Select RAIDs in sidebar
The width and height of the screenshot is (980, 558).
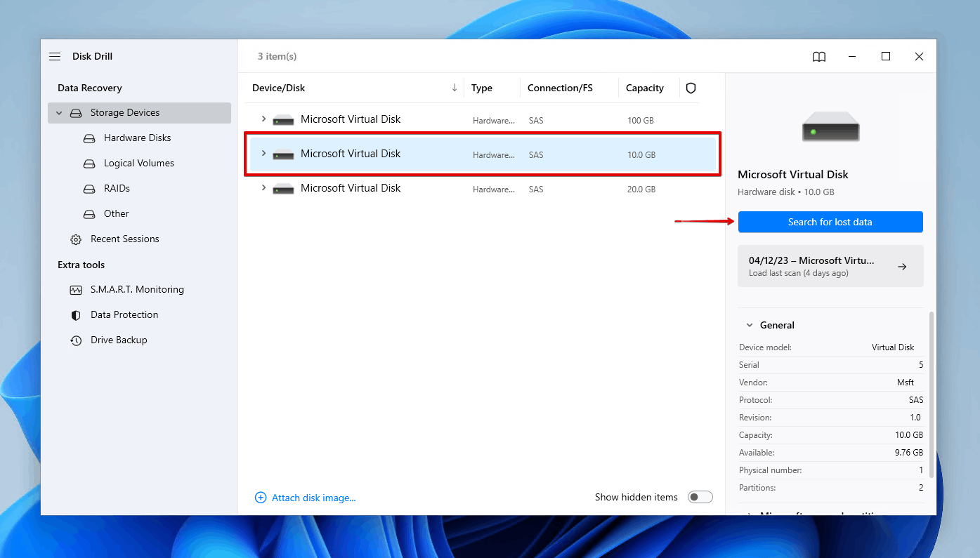pyautogui.click(x=117, y=189)
